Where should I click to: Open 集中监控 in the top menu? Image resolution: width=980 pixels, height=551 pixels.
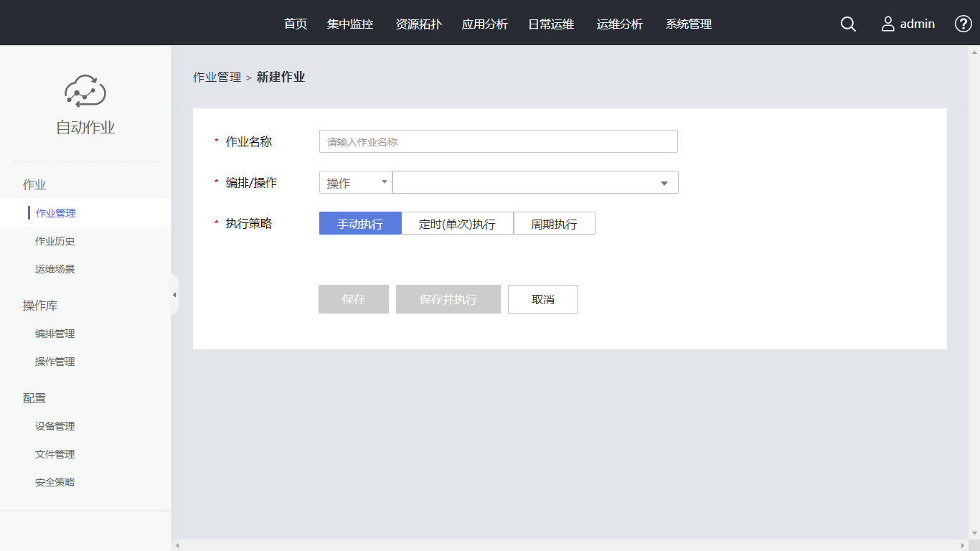pyautogui.click(x=350, y=24)
